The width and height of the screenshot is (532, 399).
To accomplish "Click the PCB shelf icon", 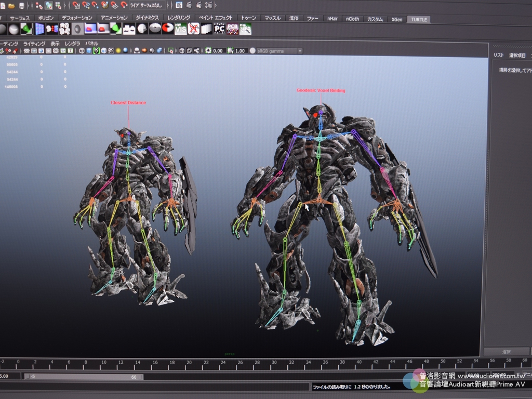I will point(232,29).
